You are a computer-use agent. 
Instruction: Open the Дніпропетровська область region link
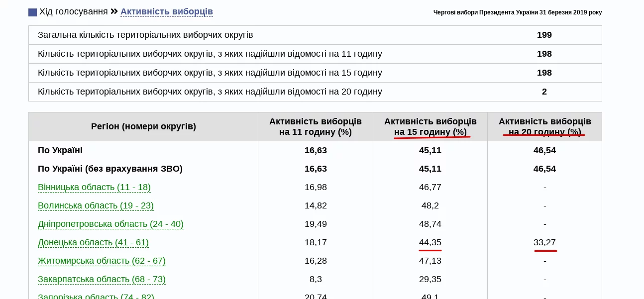(x=110, y=224)
